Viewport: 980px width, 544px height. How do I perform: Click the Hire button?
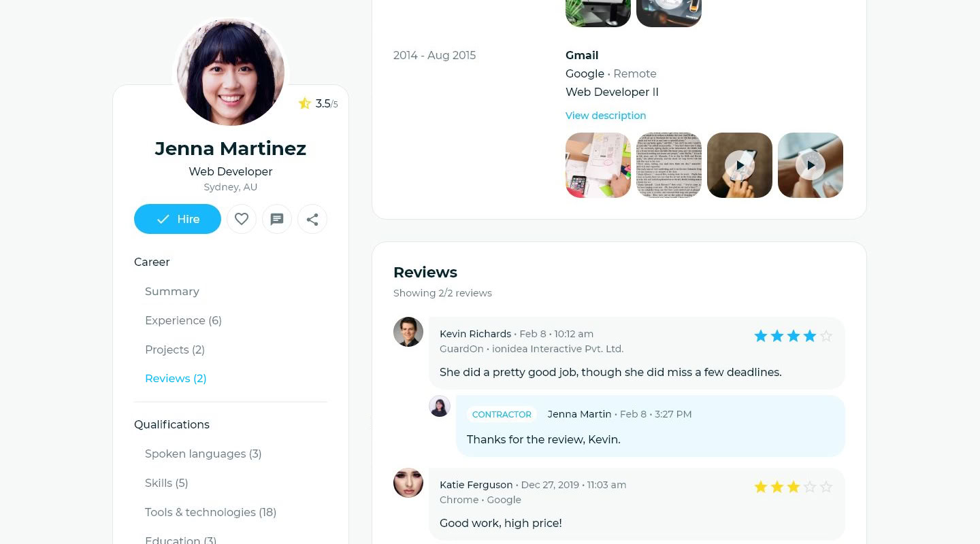point(178,219)
